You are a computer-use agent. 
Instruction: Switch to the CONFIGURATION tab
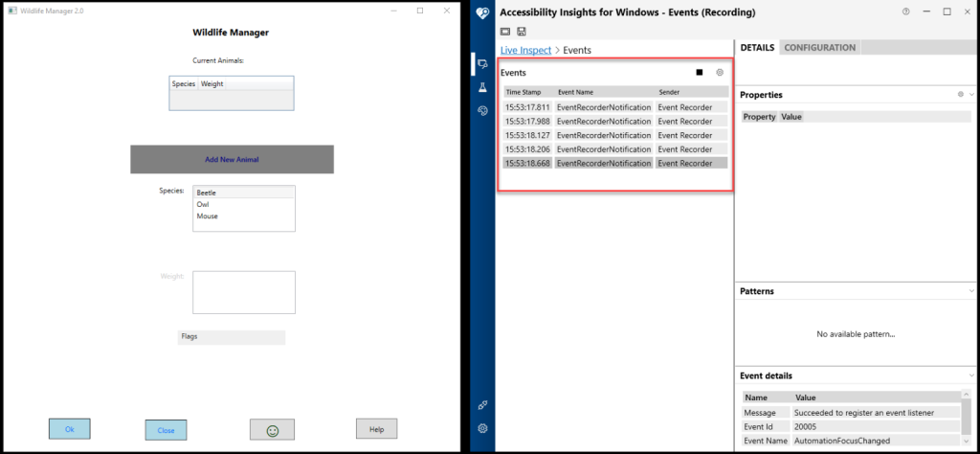[819, 48]
